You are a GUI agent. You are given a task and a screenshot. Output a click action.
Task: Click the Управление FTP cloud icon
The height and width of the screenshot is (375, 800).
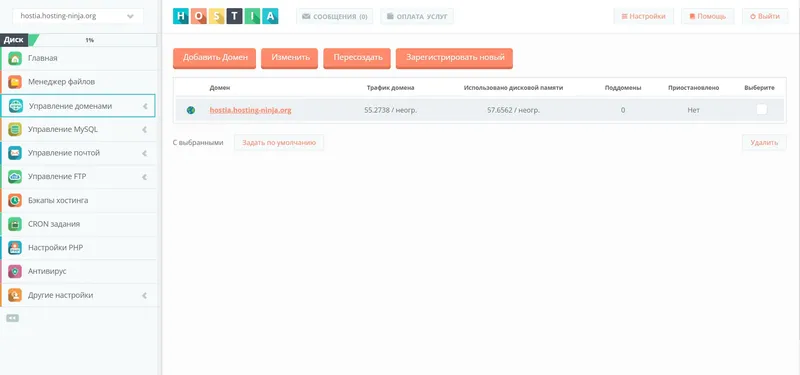tap(15, 177)
